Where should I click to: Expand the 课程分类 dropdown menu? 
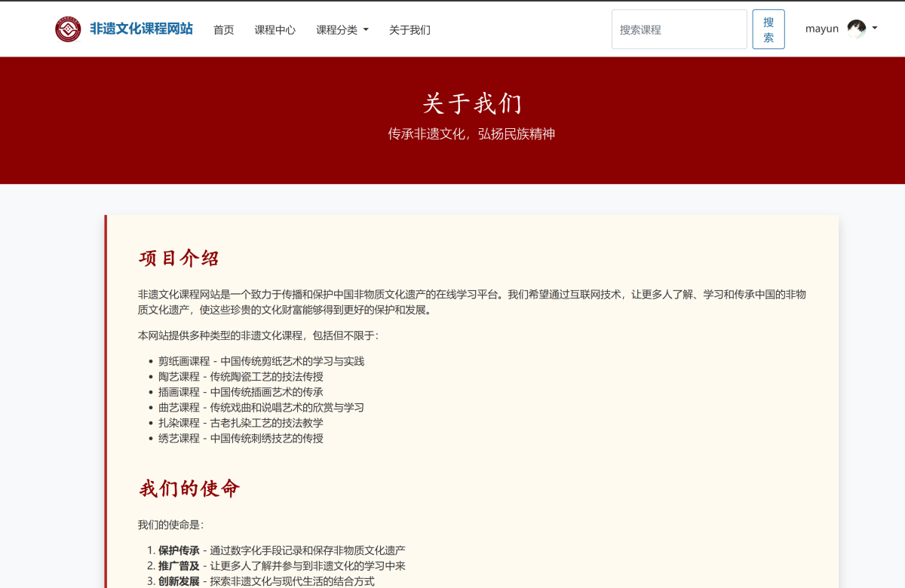(342, 30)
